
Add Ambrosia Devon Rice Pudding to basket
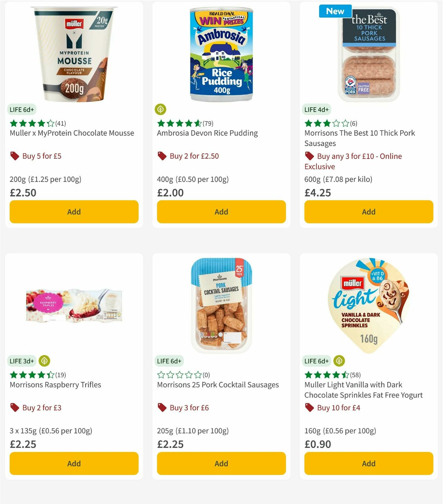coord(221,212)
